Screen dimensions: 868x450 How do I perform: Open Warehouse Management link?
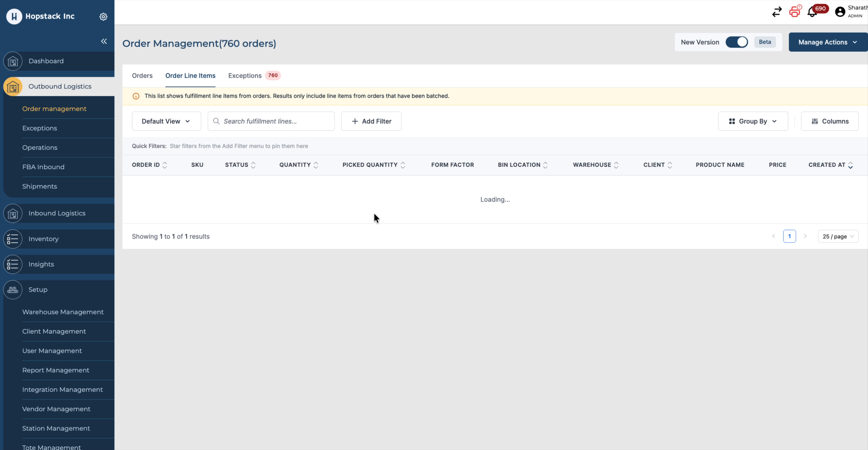pos(63,312)
